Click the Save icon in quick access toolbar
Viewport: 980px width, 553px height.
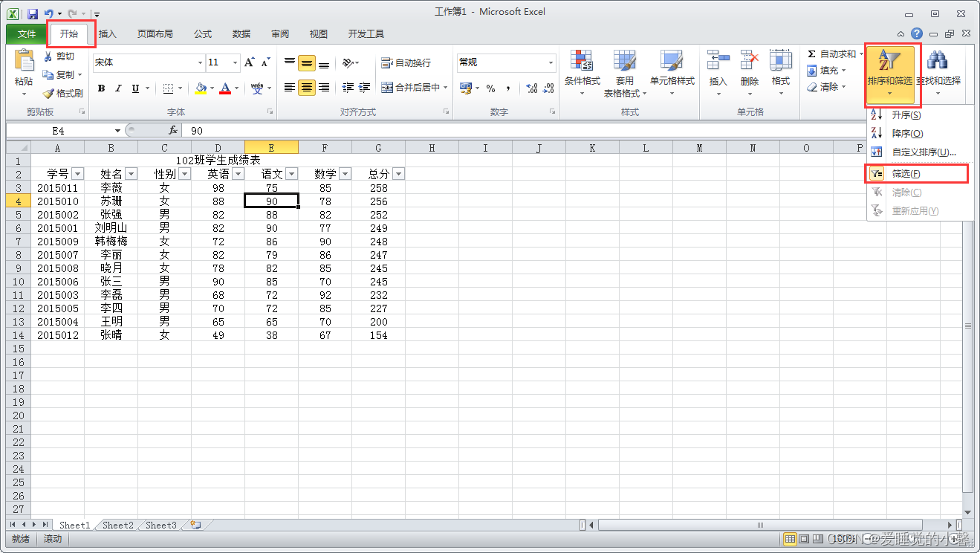33,13
